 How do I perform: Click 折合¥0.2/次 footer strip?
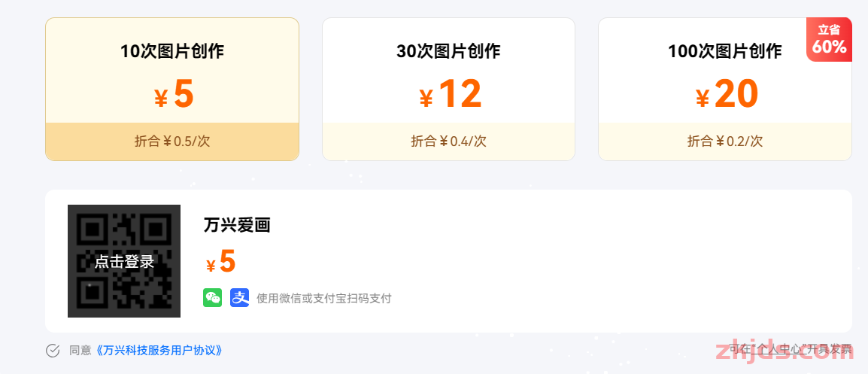724,141
